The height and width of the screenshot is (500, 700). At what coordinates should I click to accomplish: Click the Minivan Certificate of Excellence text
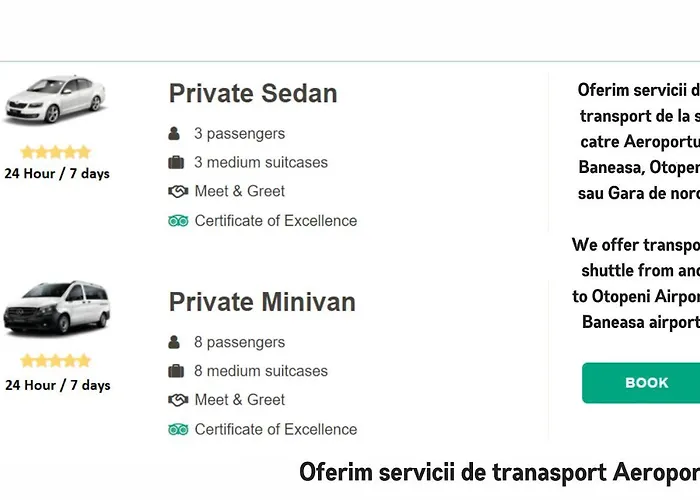[276, 429]
